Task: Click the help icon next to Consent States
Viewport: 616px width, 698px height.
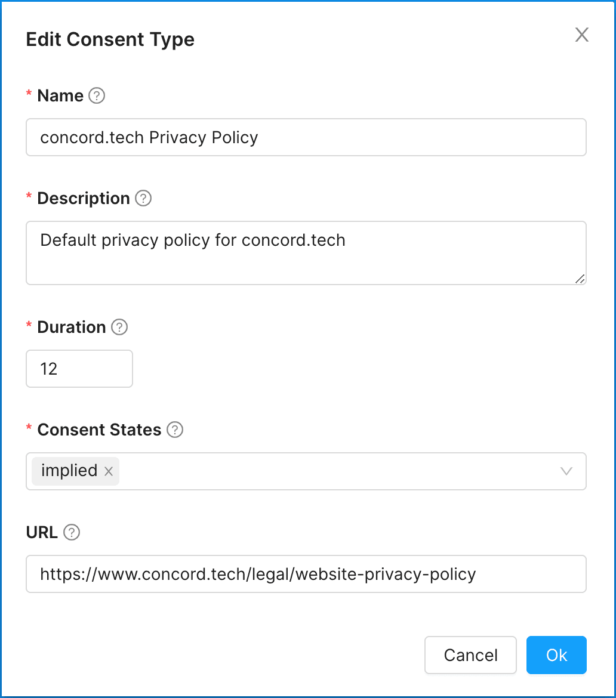Action: 175,430
